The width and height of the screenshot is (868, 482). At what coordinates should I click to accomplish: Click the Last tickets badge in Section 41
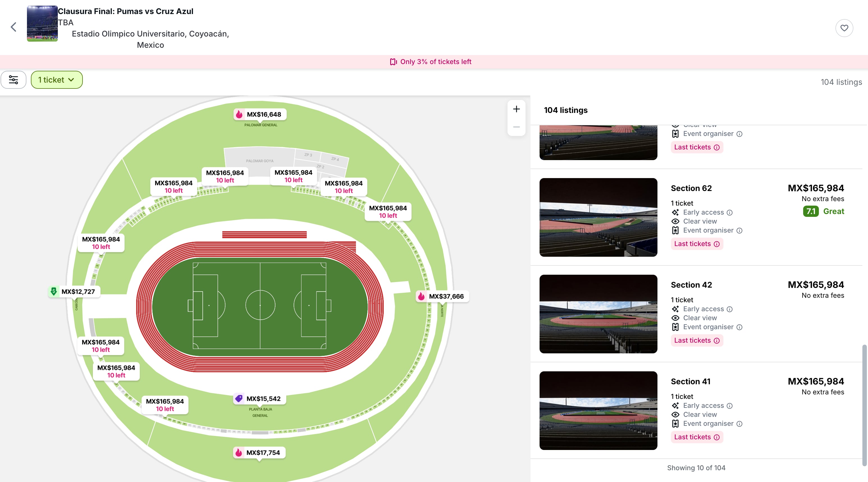click(x=697, y=438)
